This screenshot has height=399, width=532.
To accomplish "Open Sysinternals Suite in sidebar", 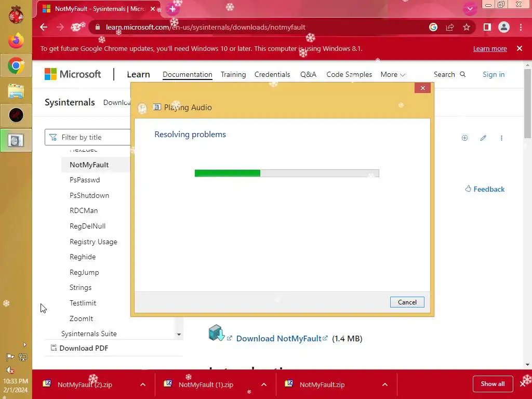I will pyautogui.click(x=89, y=334).
